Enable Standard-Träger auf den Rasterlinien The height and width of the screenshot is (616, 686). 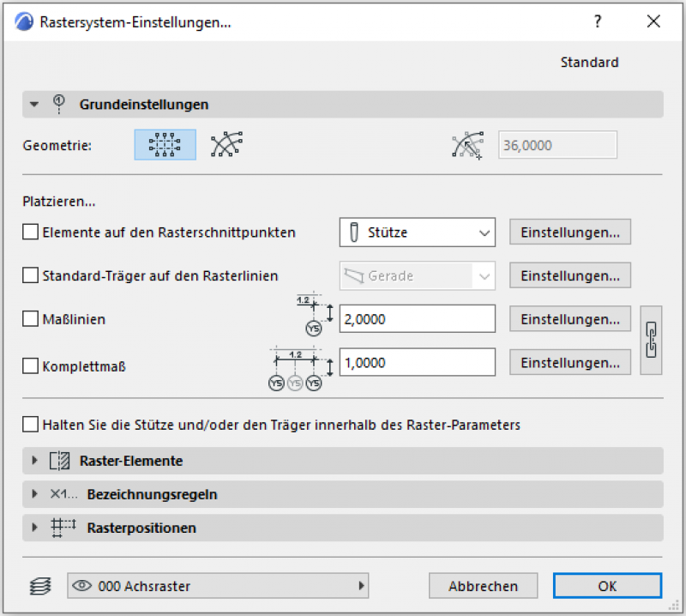coord(31,275)
